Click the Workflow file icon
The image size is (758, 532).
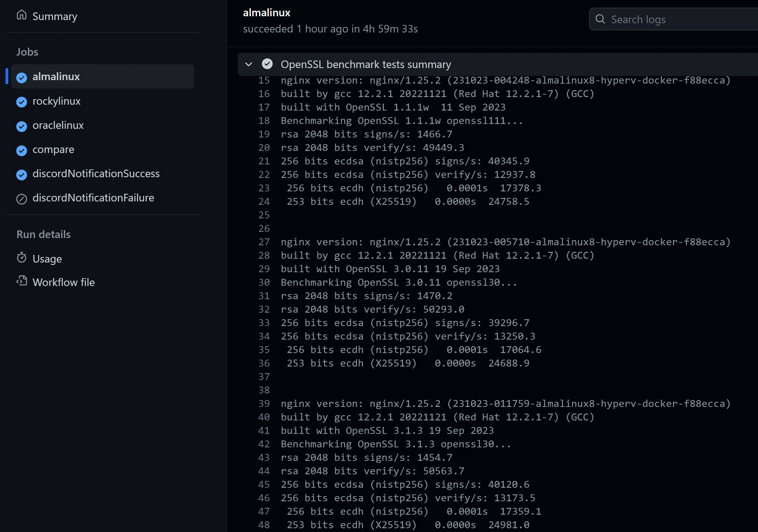point(22,281)
